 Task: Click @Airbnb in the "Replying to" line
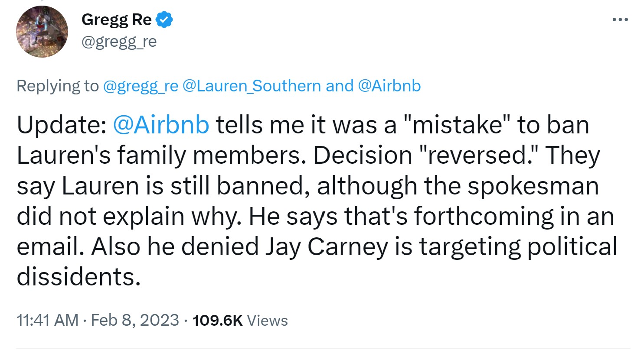389,86
